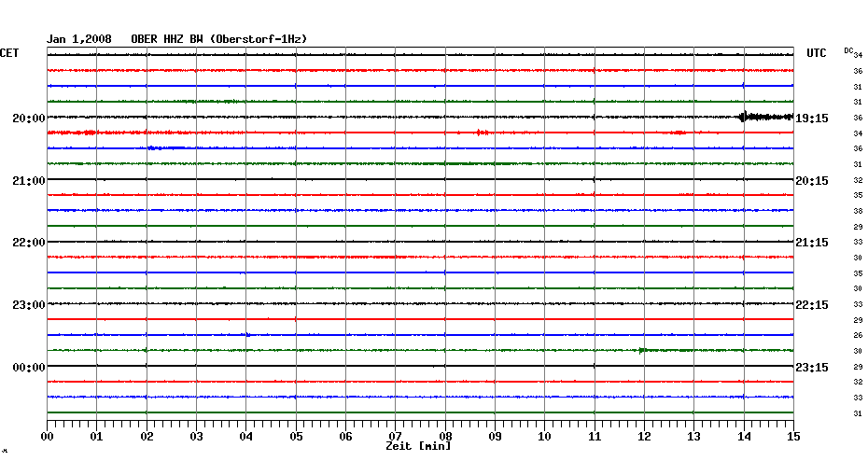Select the "21:00" CET time label

coord(29,181)
